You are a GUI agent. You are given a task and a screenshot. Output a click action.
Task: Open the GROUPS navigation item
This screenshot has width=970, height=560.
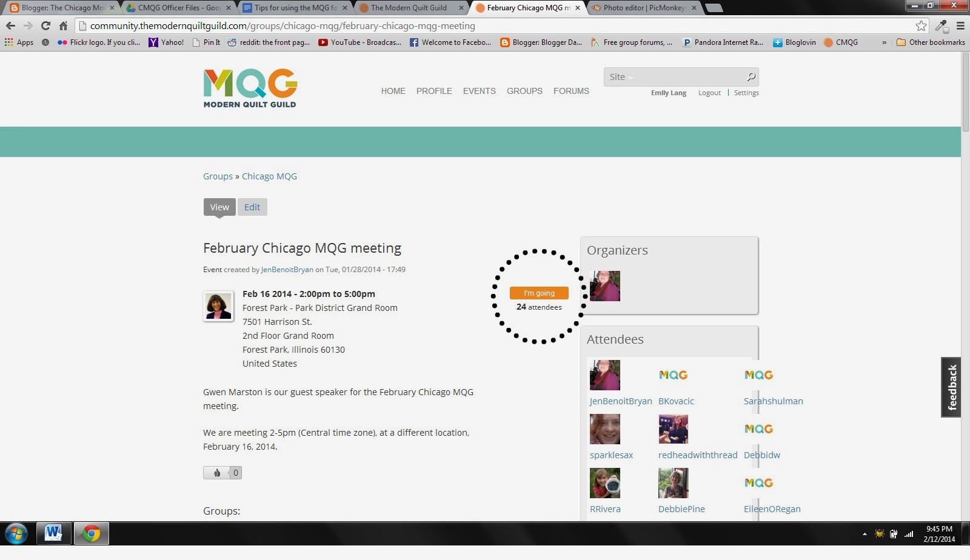(x=525, y=91)
